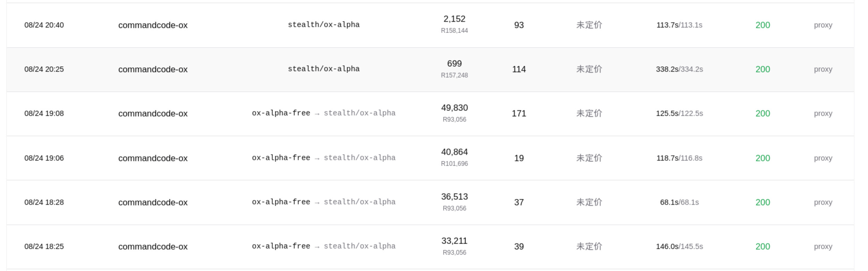Click the 338.2s/334.2s latency value
The width and height of the screenshot is (868, 271).
pyautogui.click(x=679, y=69)
